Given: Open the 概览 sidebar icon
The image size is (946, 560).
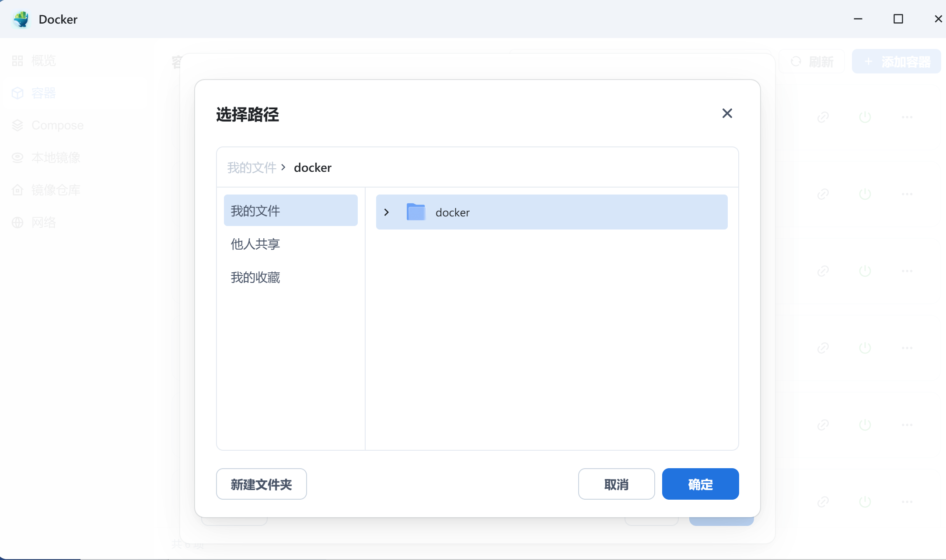Looking at the screenshot, I should pos(17,61).
